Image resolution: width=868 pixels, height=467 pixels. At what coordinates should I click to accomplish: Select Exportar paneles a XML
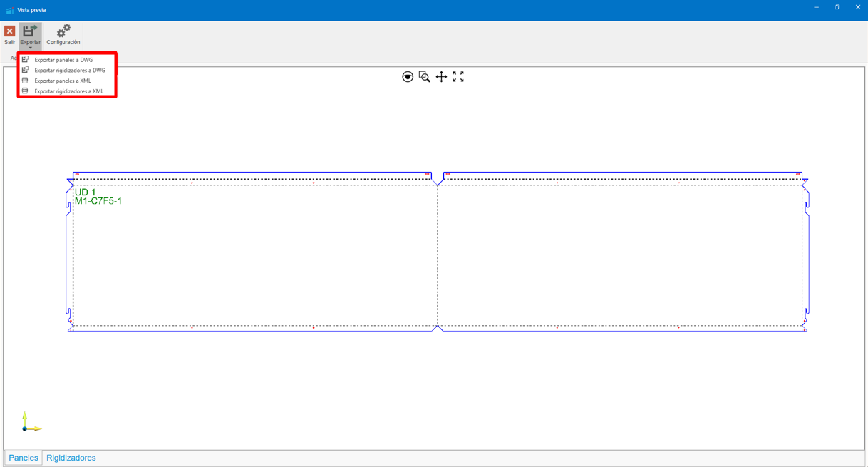coord(63,81)
